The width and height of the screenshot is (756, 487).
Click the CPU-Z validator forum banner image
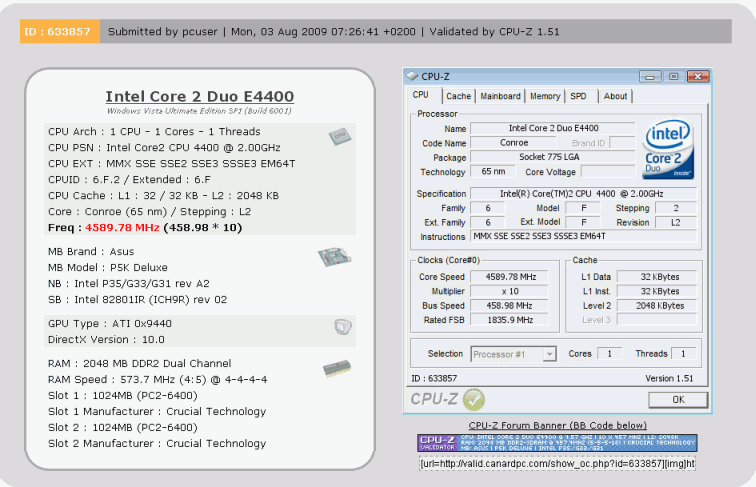(557, 443)
